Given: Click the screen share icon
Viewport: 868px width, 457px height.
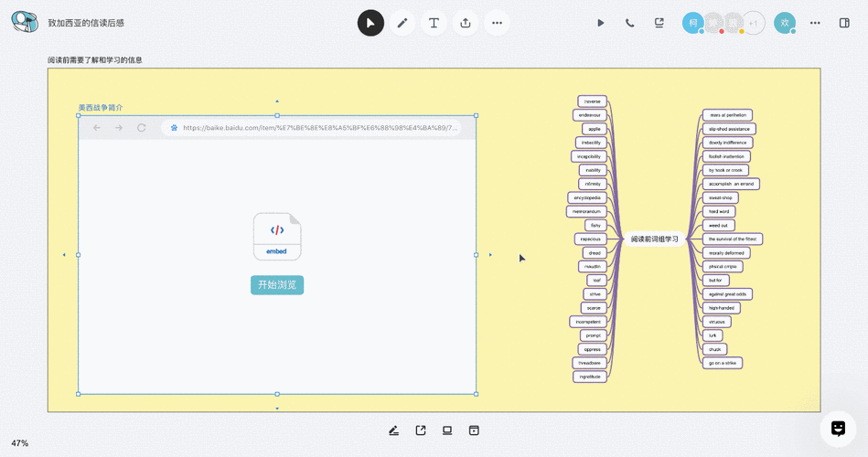Looking at the screenshot, I should point(659,23).
